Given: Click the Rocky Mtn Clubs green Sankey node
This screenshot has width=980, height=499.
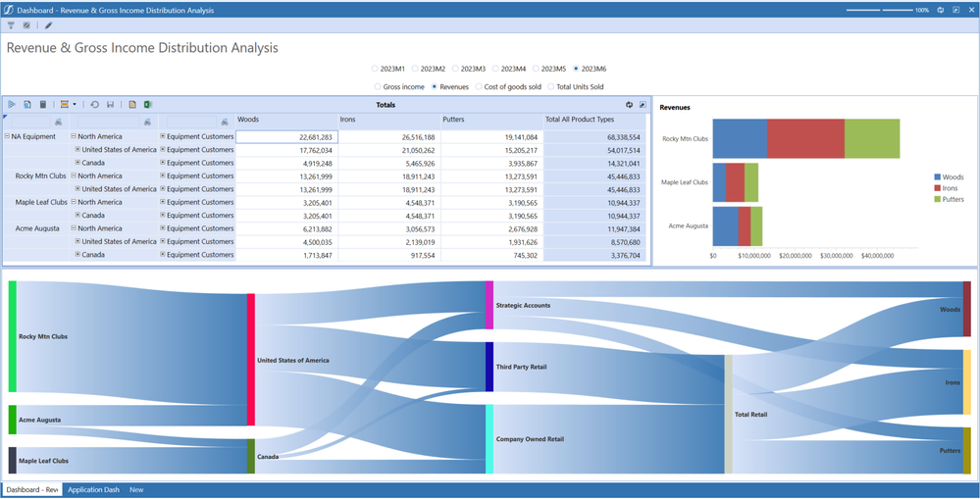Looking at the screenshot, I should click(x=12, y=336).
